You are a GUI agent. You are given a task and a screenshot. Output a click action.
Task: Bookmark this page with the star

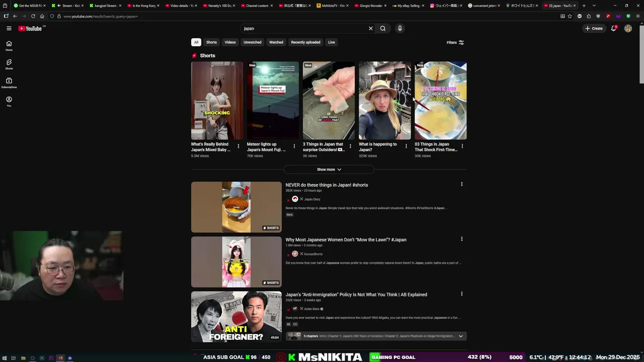[570, 16]
